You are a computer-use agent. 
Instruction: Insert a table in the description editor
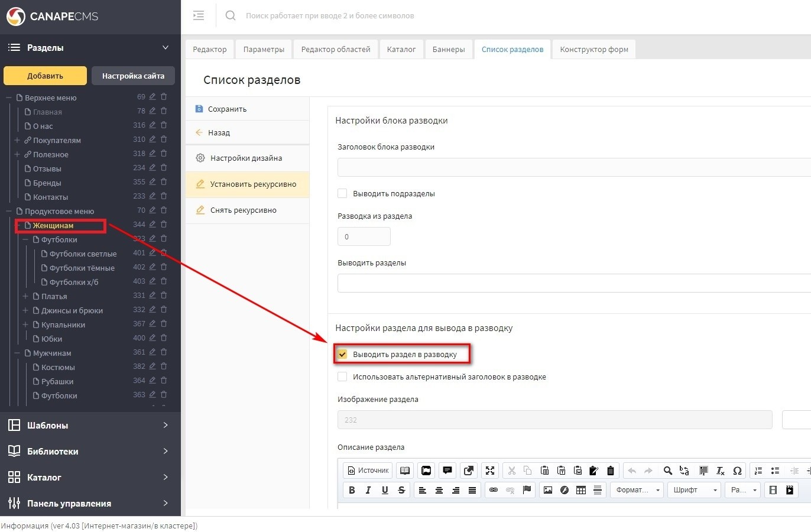(581, 490)
